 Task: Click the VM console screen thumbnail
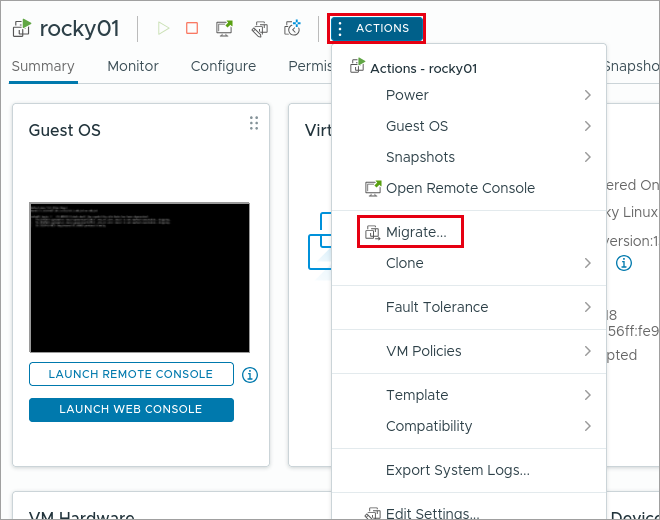pyautogui.click(x=139, y=277)
